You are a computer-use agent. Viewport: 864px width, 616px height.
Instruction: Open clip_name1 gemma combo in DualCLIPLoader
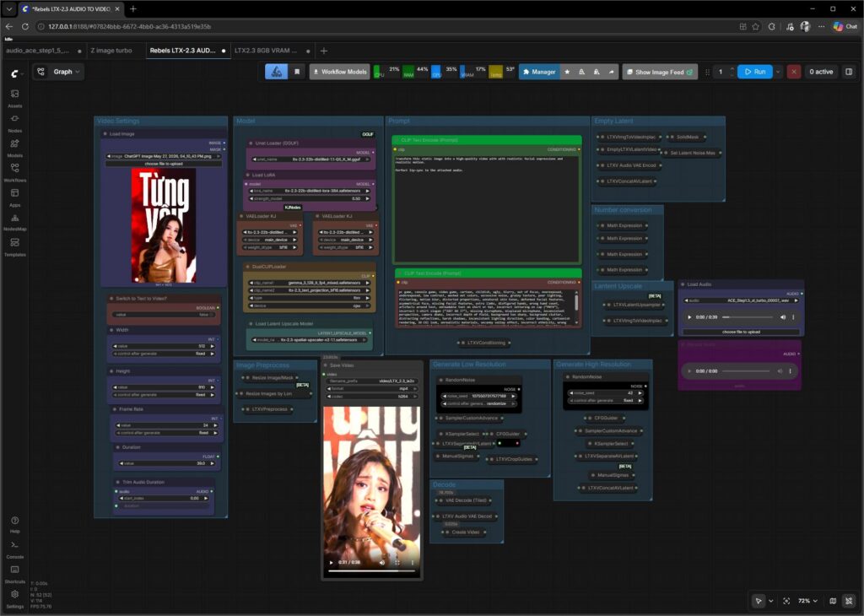[310, 283]
